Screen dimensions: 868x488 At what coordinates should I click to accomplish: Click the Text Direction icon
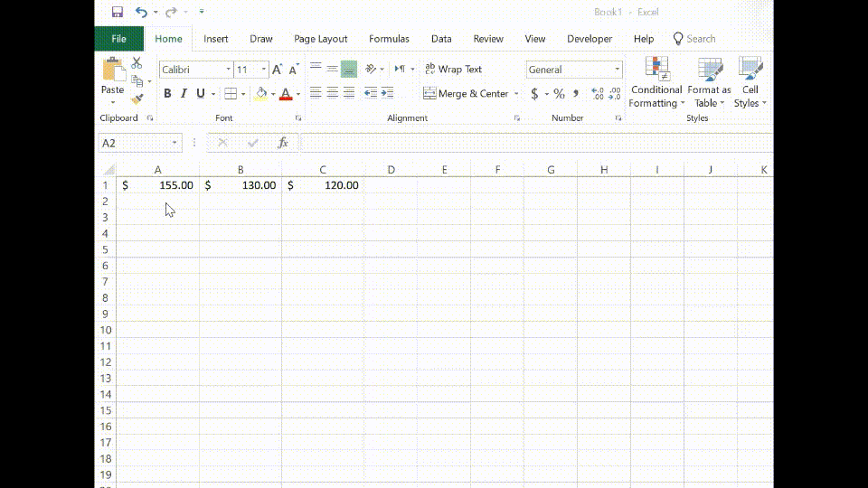click(400, 70)
